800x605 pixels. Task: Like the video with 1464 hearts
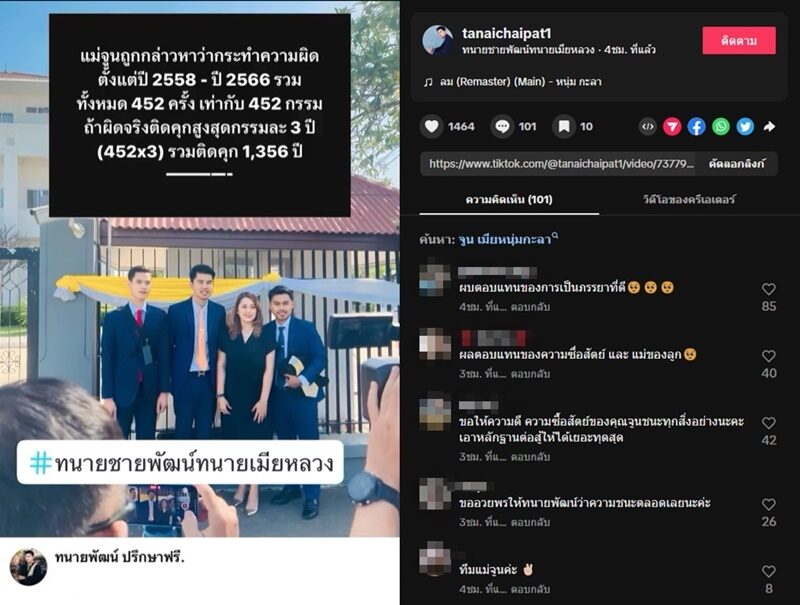[x=432, y=127]
